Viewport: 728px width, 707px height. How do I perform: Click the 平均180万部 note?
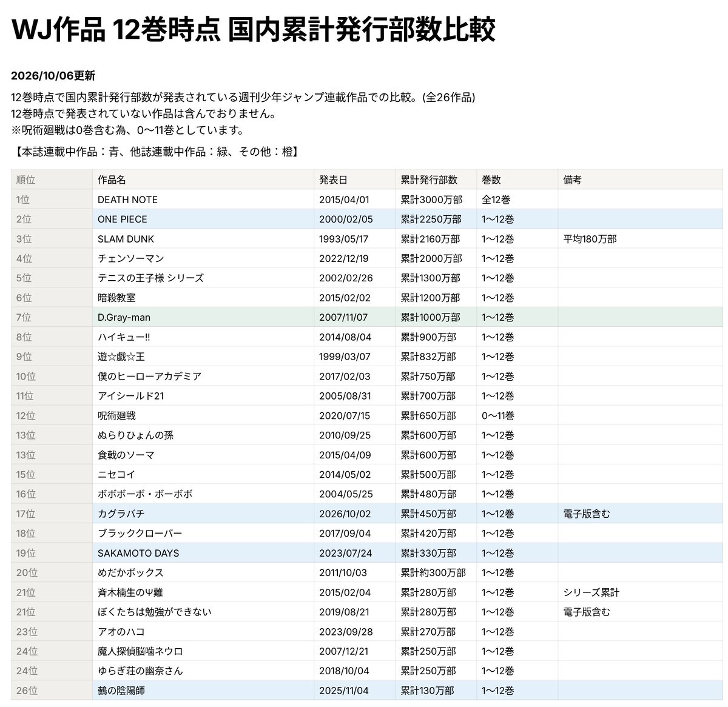pyautogui.click(x=590, y=239)
